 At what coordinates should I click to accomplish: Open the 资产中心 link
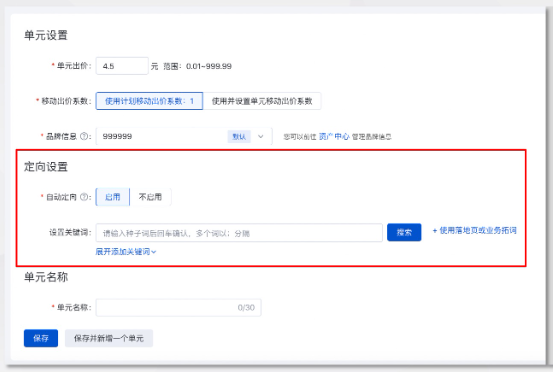tap(334, 136)
